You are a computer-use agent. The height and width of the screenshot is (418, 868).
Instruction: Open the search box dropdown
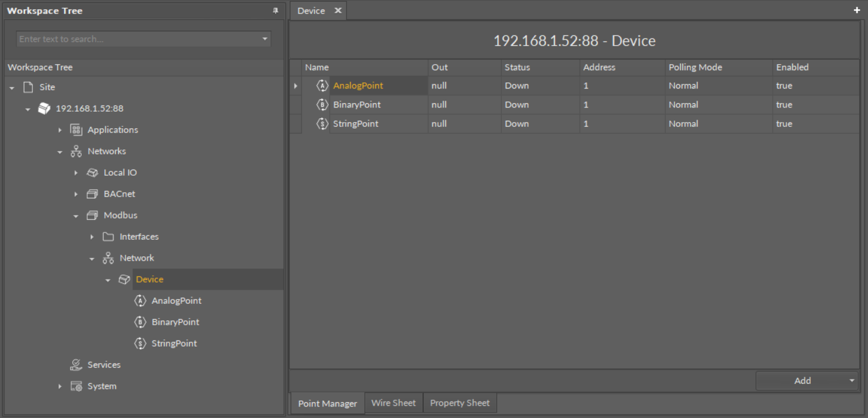[x=265, y=39]
